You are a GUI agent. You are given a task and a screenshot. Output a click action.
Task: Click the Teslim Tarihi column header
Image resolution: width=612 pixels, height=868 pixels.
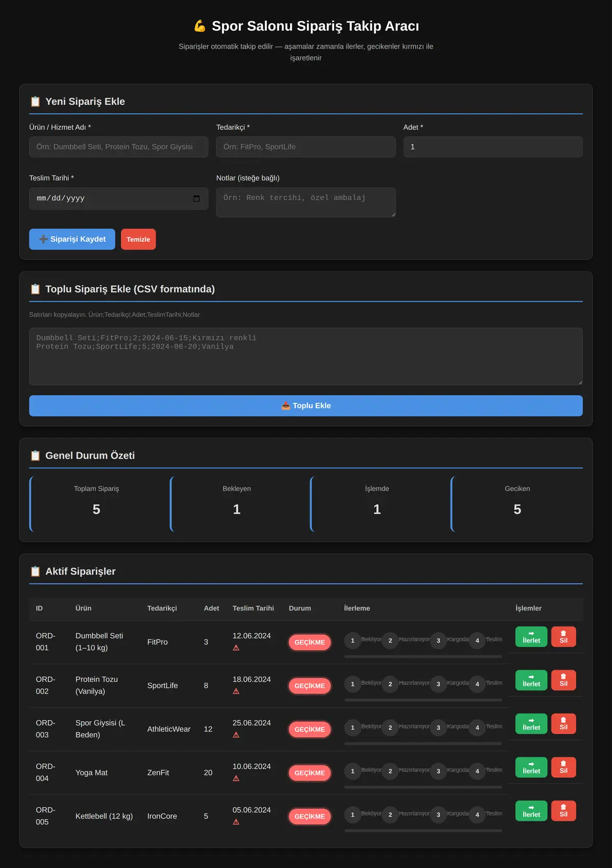pos(253,608)
